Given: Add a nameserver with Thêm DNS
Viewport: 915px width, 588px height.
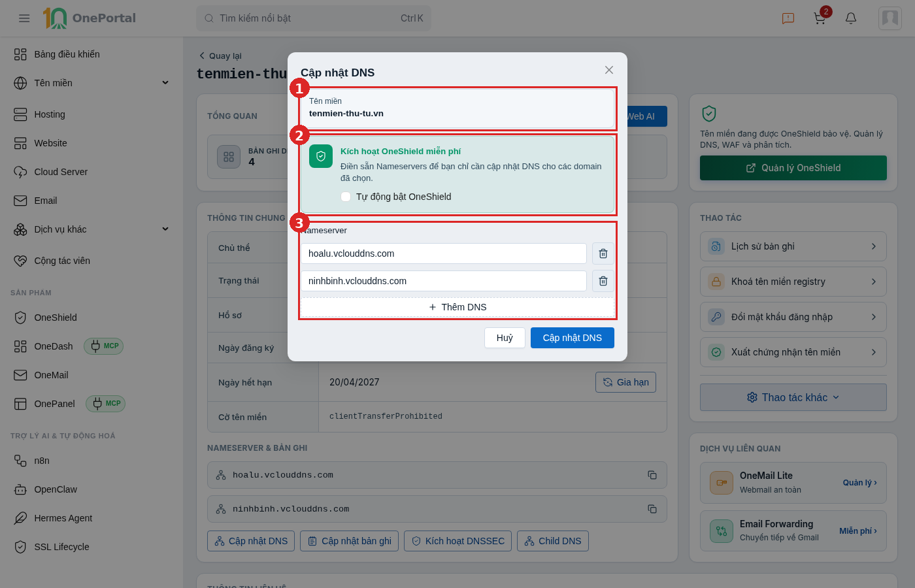Looking at the screenshot, I should 457,307.
